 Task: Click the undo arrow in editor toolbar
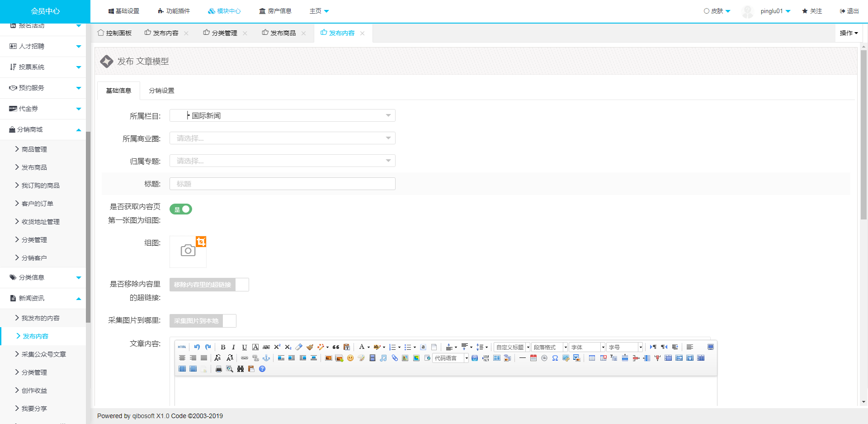click(x=197, y=347)
